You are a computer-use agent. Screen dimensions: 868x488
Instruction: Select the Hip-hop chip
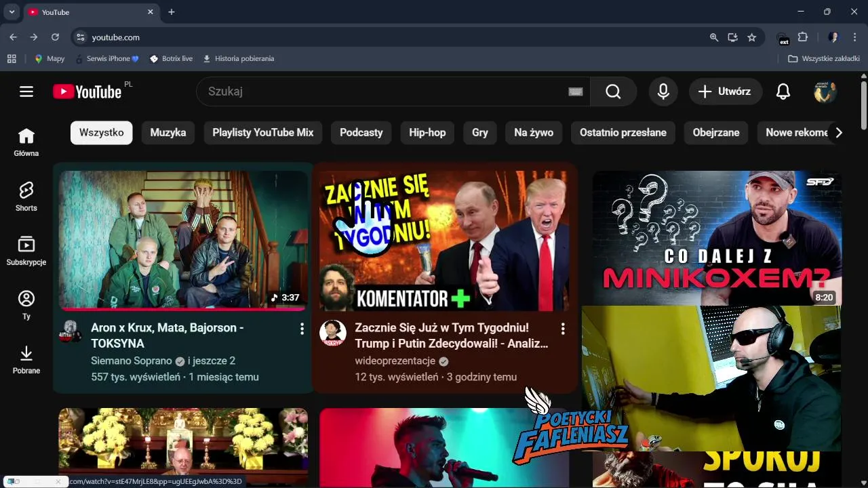point(427,133)
